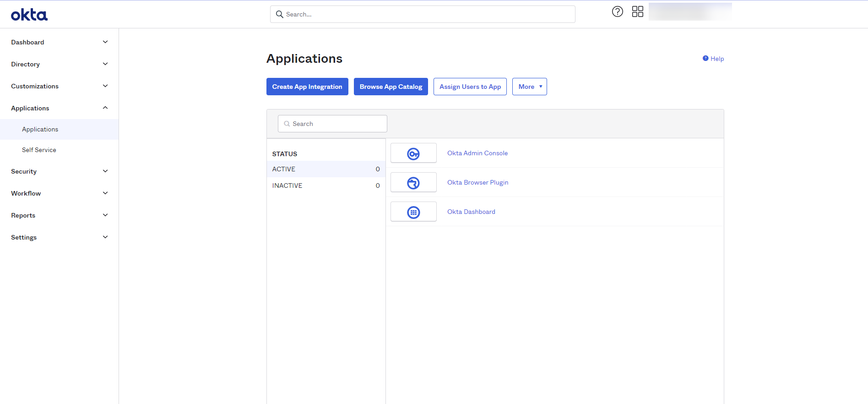Click the Okta logo in header
The width and height of the screenshot is (868, 404).
pyautogui.click(x=29, y=15)
